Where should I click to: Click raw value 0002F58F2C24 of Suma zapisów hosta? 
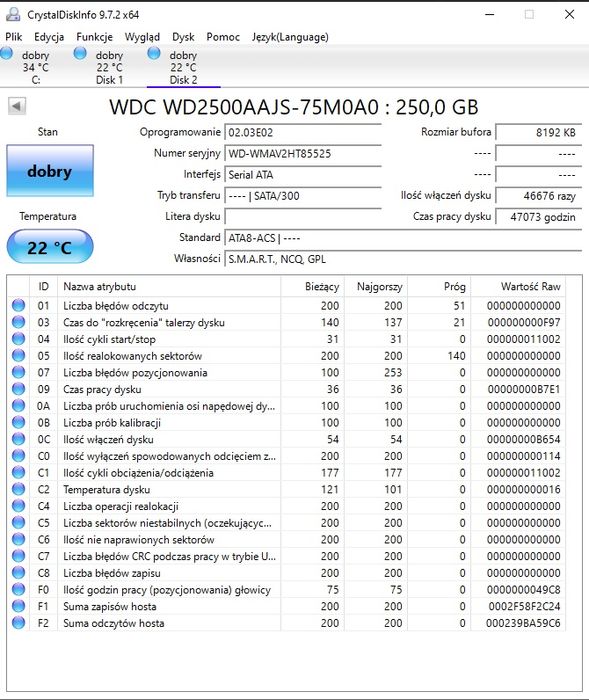[x=524, y=606]
